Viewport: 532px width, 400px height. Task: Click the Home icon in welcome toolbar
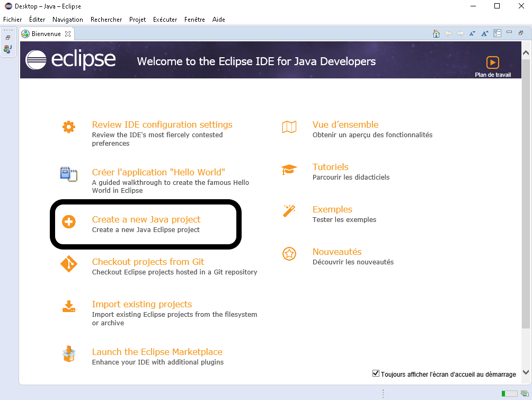(436, 33)
